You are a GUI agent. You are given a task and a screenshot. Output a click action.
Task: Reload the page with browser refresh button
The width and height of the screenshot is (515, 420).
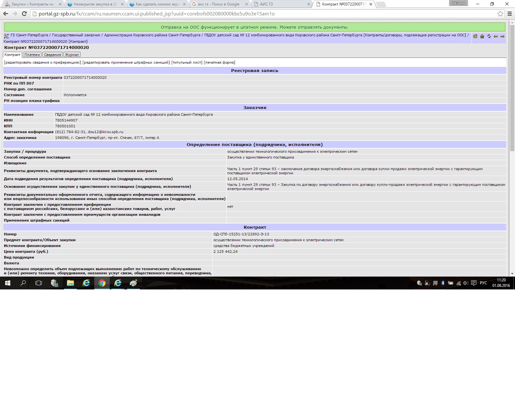24,14
